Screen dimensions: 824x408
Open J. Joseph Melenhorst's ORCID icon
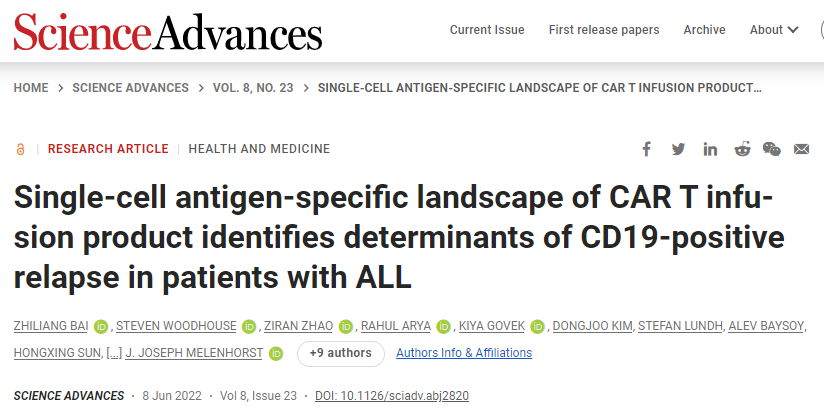point(276,354)
